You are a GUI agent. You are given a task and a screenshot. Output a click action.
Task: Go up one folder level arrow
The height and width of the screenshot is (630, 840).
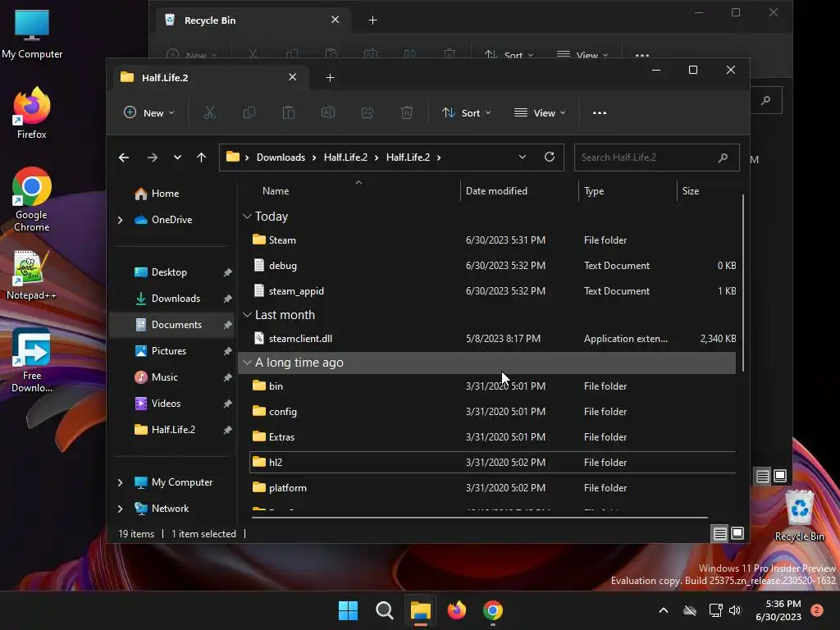coord(202,157)
